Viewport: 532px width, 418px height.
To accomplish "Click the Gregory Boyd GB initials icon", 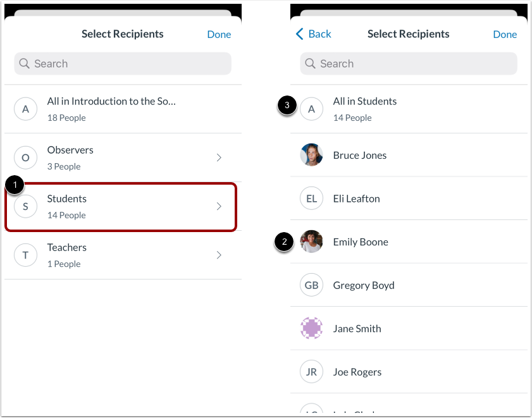I will 311,285.
